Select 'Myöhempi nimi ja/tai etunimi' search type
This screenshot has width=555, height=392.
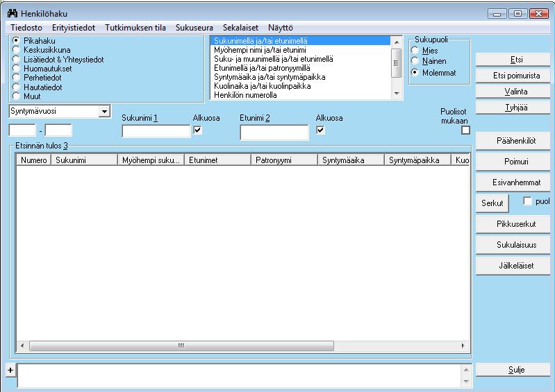300,50
